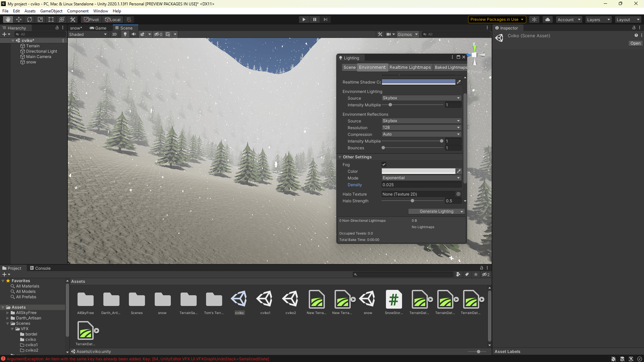Image resolution: width=644 pixels, height=362 pixels.
Task: Open custom editor tools
Action: tap(72, 19)
